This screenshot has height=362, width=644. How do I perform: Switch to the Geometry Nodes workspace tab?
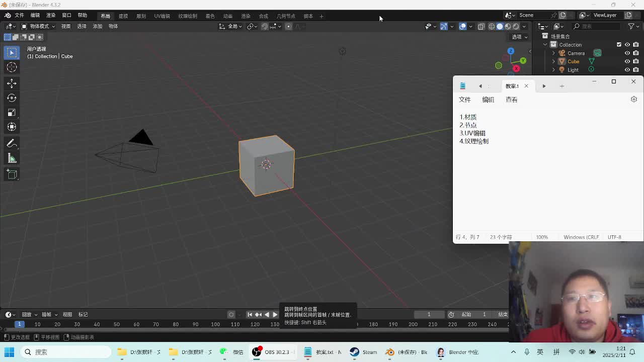[286, 16]
